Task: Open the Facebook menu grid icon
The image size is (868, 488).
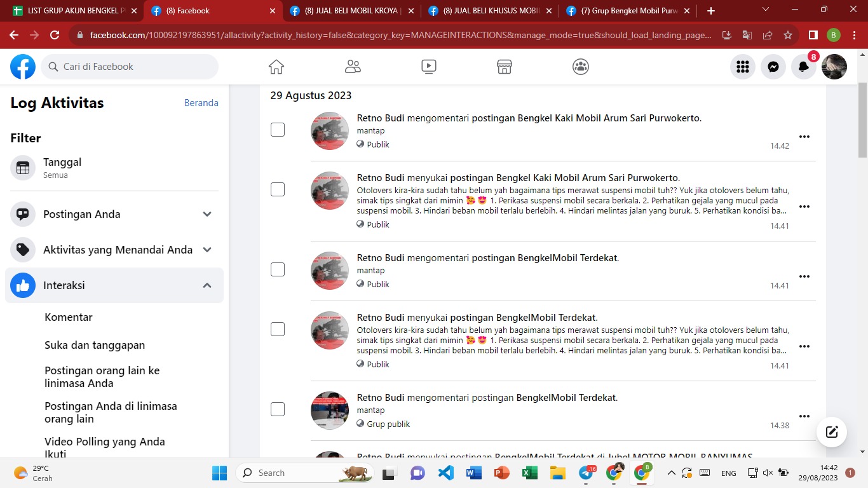Action: pyautogui.click(x=743, y=67)
